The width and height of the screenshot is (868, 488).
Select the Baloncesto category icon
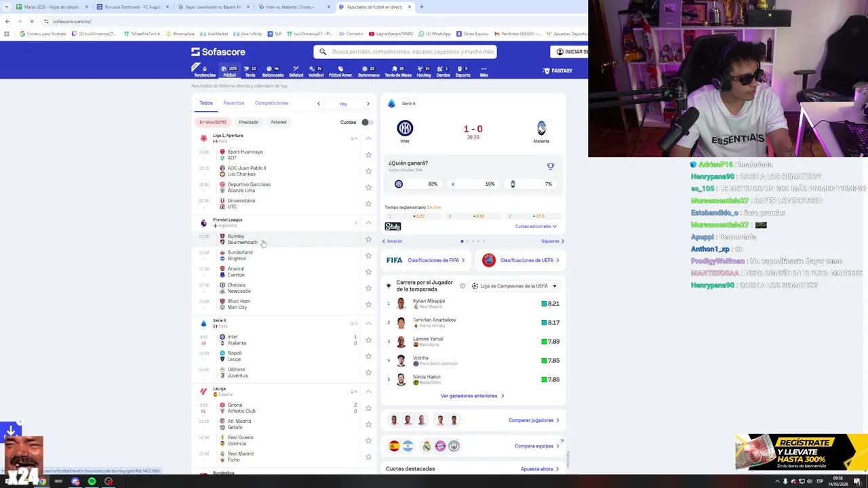[x=273, y=71]
